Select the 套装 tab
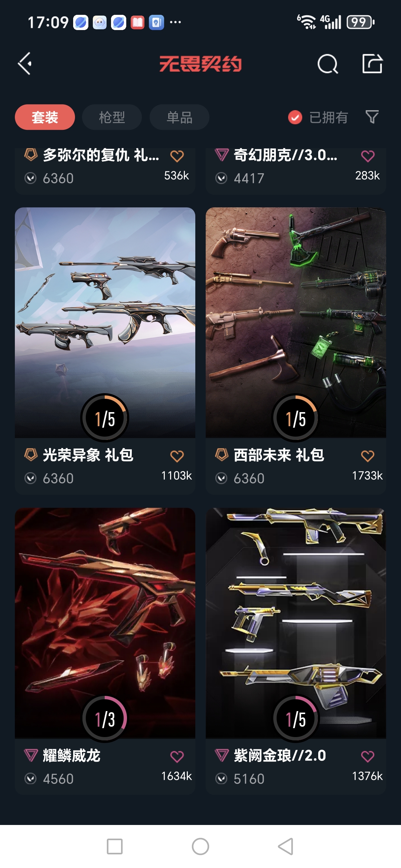 pyautogui.click(x=45, y=117)
